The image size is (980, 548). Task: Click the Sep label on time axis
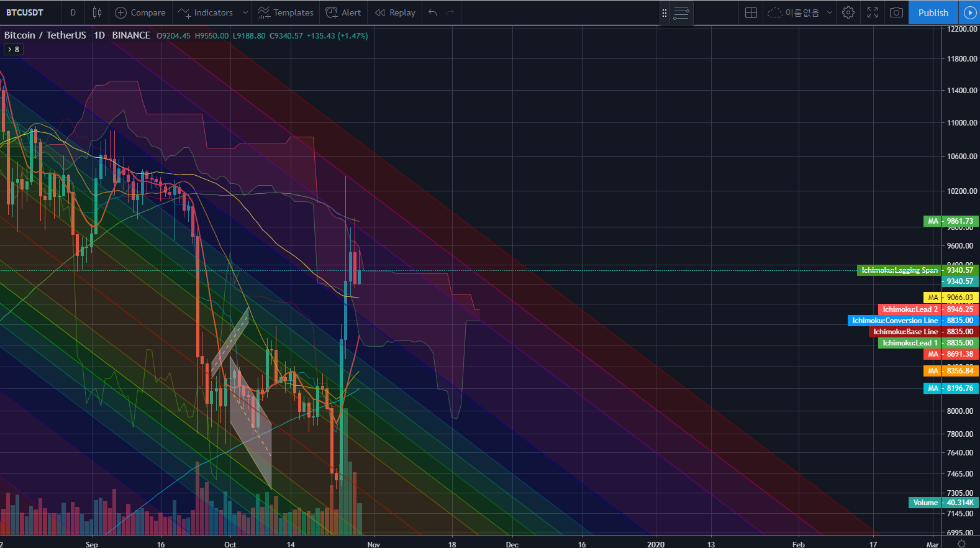point(92,544)
